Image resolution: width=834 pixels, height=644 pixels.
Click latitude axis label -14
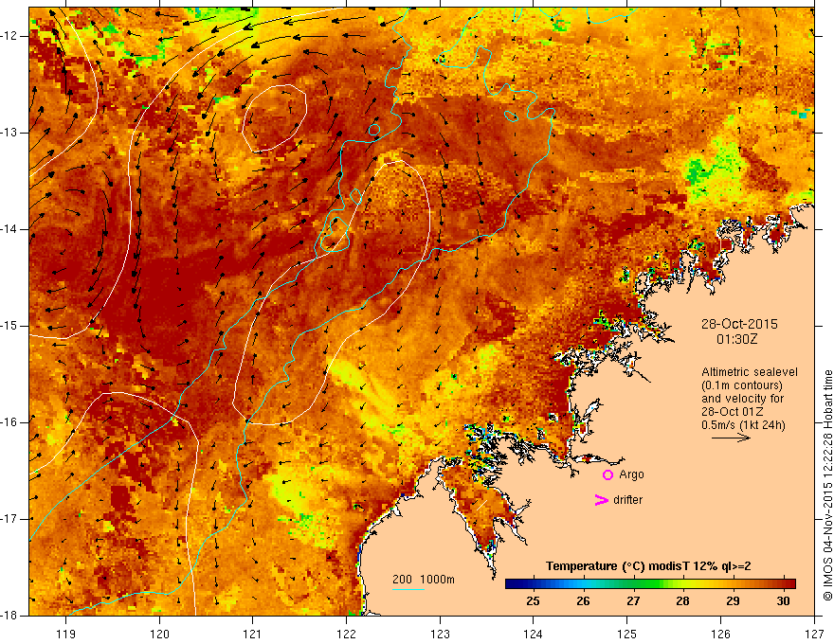pyautogui.click(x=10, y=229)
